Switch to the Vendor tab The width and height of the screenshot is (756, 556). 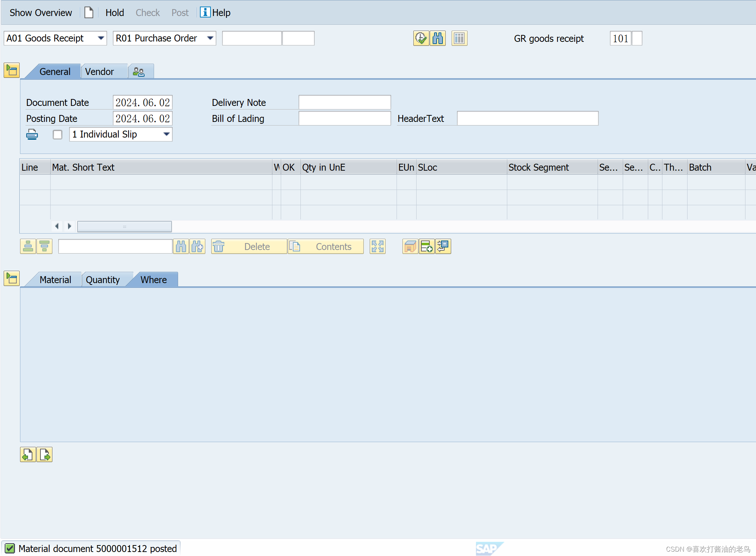click(99, 71)
